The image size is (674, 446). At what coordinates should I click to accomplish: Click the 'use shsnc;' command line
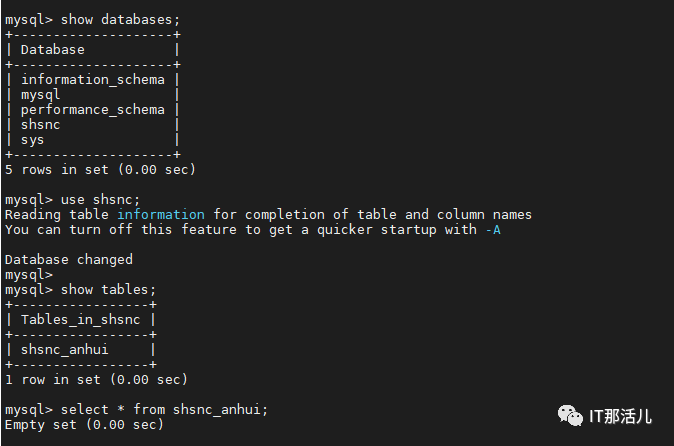(x=73, y=200)
